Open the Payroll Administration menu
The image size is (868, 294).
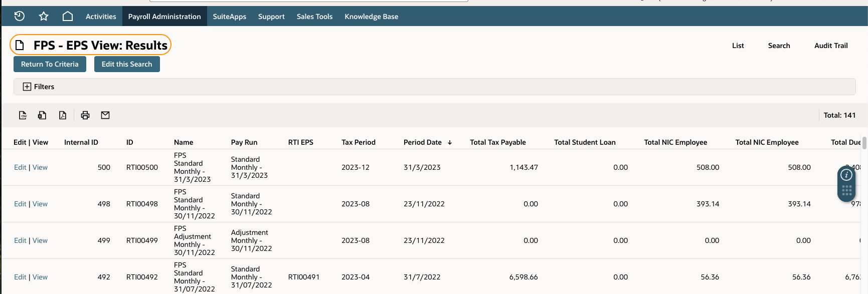click(x=164, y=17)
